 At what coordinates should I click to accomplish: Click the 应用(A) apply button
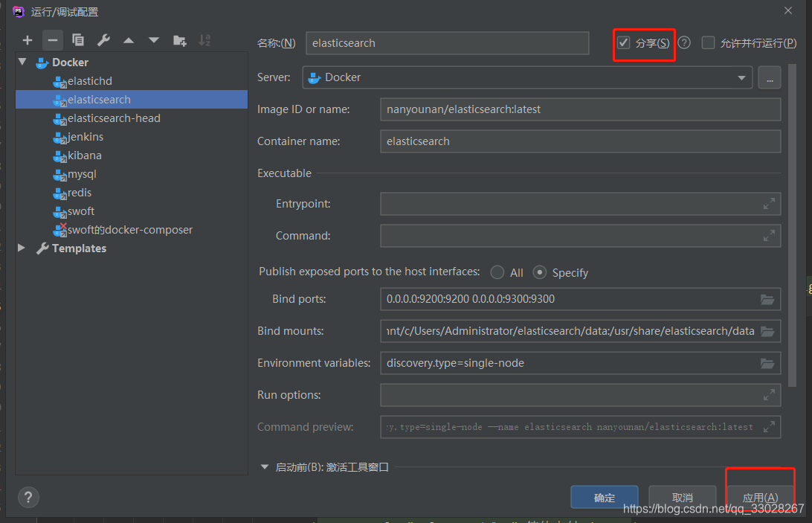[760, 498]
